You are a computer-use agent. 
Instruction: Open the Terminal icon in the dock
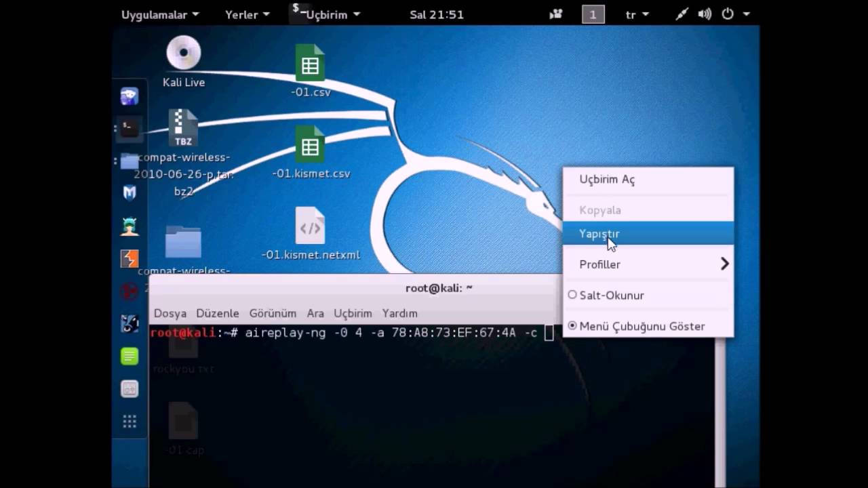coord(129,128)
